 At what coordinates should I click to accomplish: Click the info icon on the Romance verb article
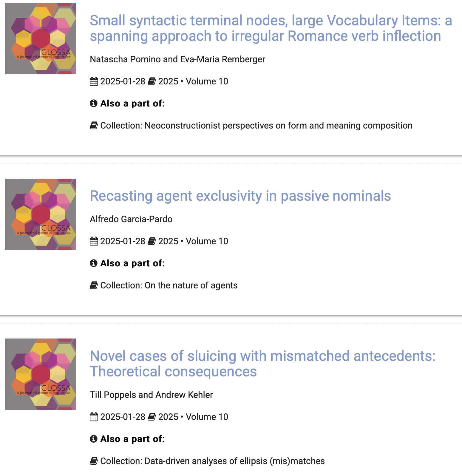pos(94,103)
